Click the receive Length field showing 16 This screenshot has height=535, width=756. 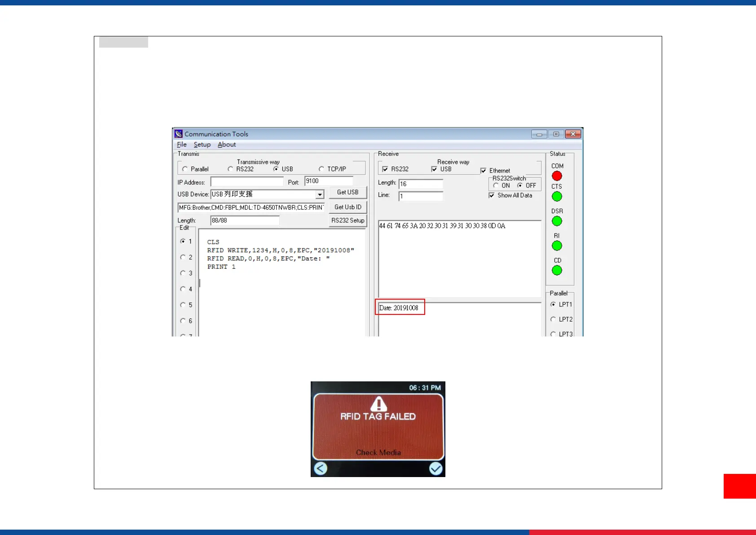click(x=421, y=184)
